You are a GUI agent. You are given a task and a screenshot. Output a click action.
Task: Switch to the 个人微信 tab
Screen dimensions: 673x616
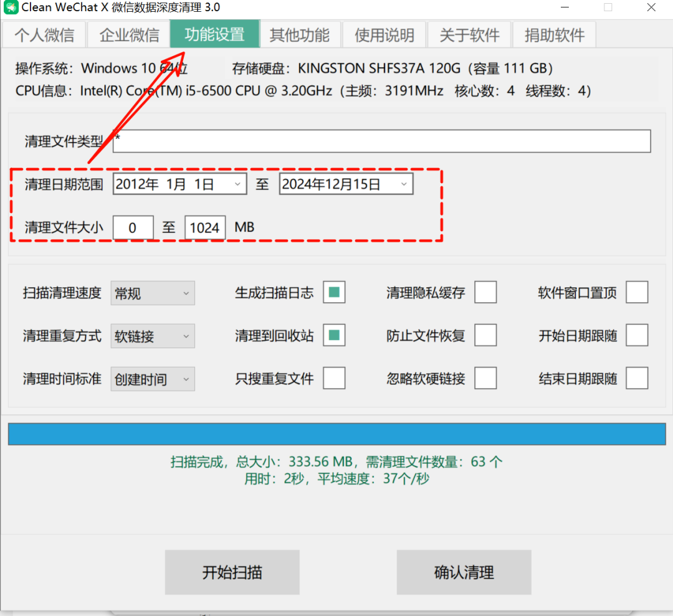coord(44,35)
